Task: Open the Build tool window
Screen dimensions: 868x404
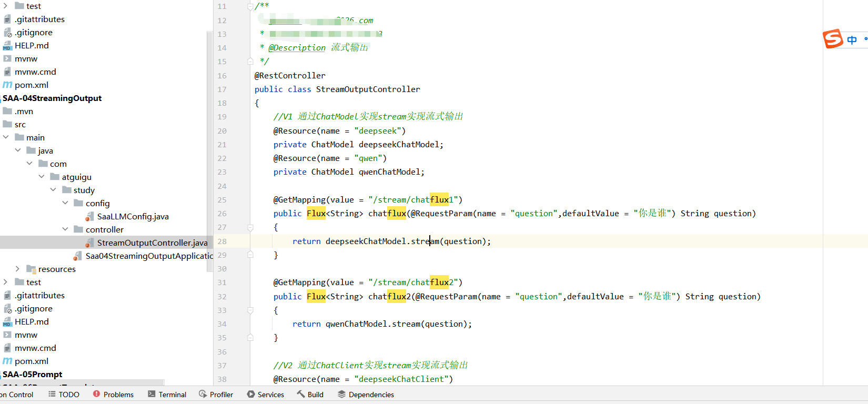Action: (310, 395)
